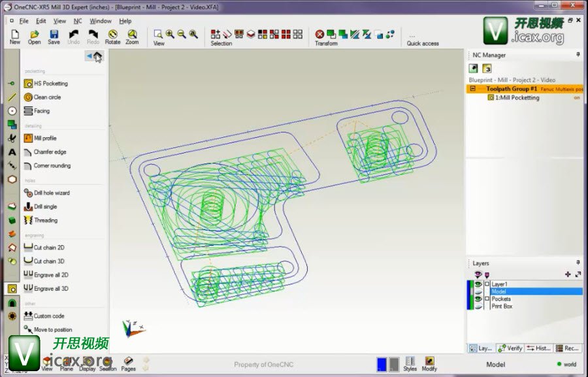This screenshot has height=377, width=588.
Task: Open Styles in status bar
Action: click(410, 364)
